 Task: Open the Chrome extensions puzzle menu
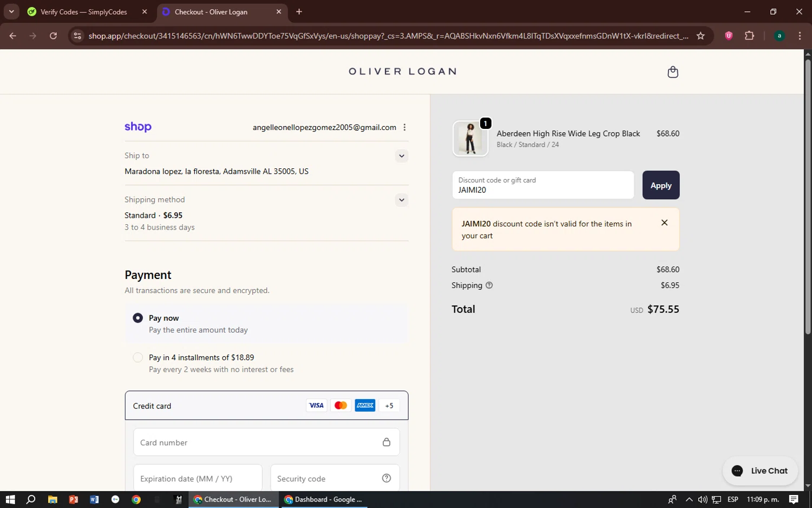[749, 36]
